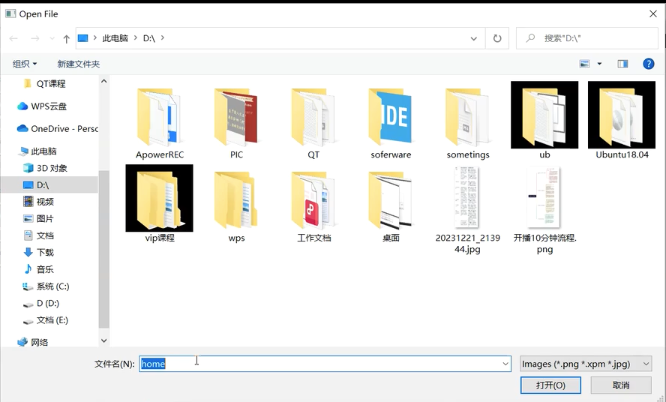666x402 pixels.
Task: Open the Ubuntu18.04 folder
Action: pos(622,118)
